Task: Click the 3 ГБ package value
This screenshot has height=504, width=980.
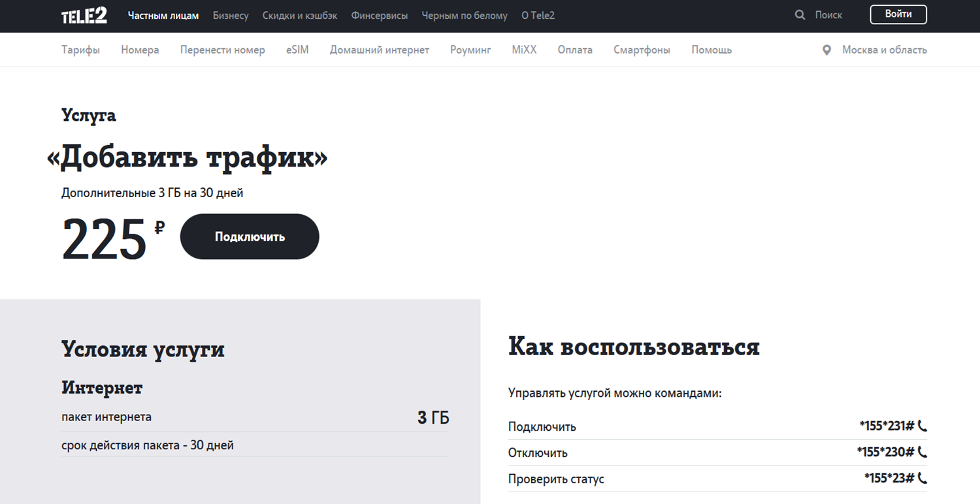Action: pos(433,418)
